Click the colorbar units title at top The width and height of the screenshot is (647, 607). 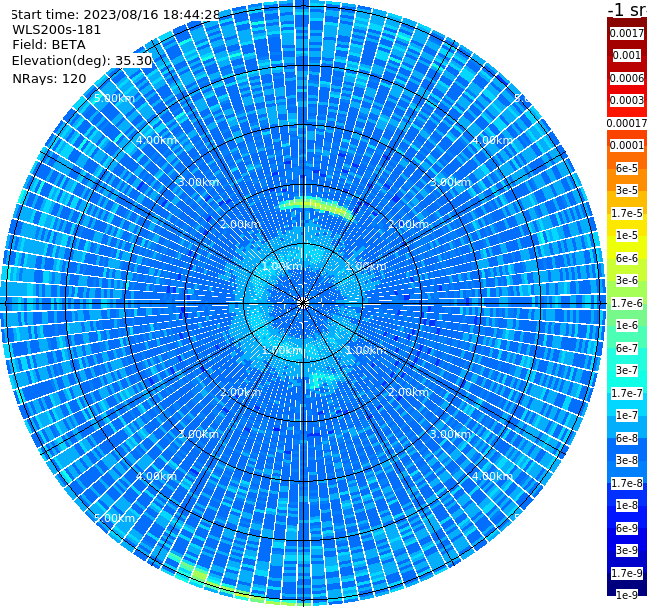(x=628, y=9)
